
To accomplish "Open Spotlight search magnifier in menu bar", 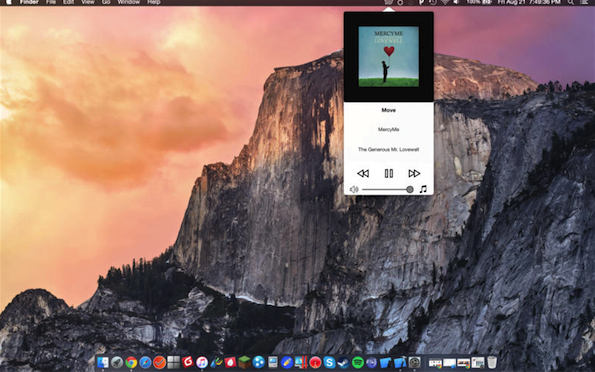I will coord(570,2).
